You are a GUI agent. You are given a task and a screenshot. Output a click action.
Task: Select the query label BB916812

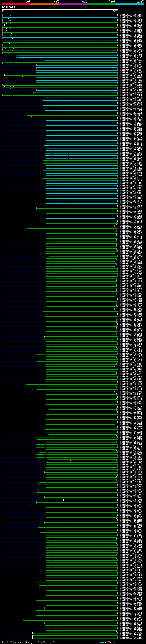click(8, 7)
